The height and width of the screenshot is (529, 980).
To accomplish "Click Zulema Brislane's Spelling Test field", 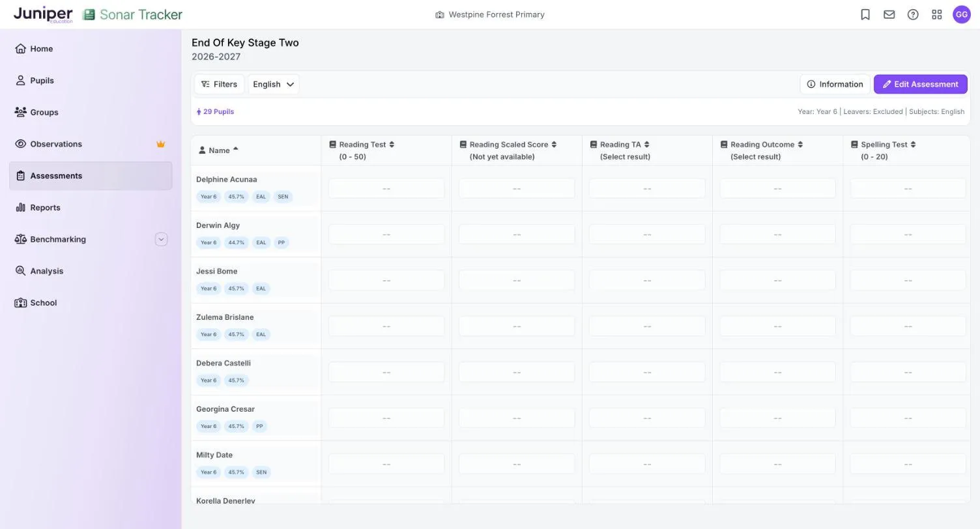I will [908, 326].
